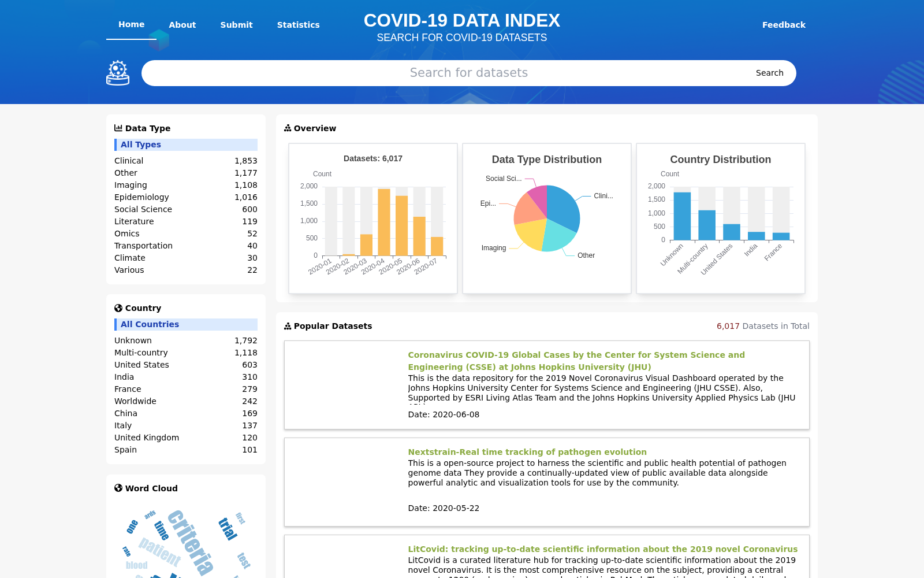Screen dimensions: 924x578
Task: Filter by United States in country list
Action: coord(186,365)
